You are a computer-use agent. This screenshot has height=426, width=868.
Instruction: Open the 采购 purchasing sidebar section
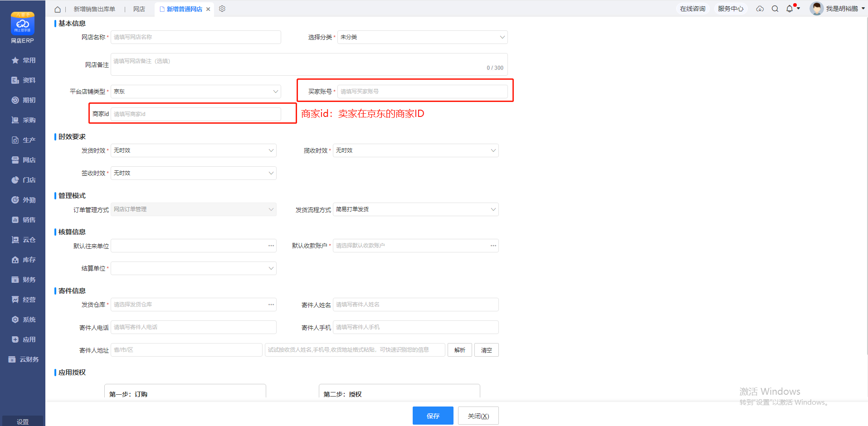point(23,120)
